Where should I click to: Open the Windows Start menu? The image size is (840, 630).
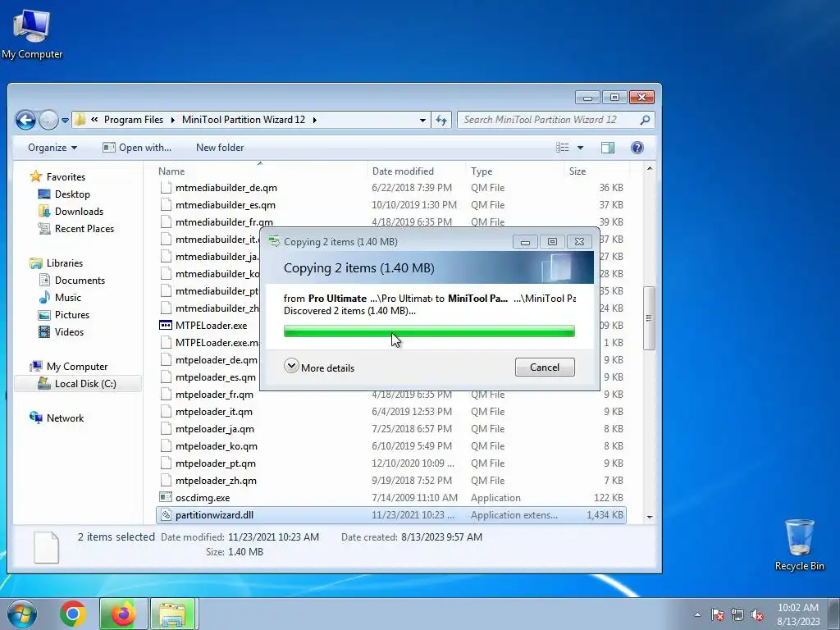point(21,613)
